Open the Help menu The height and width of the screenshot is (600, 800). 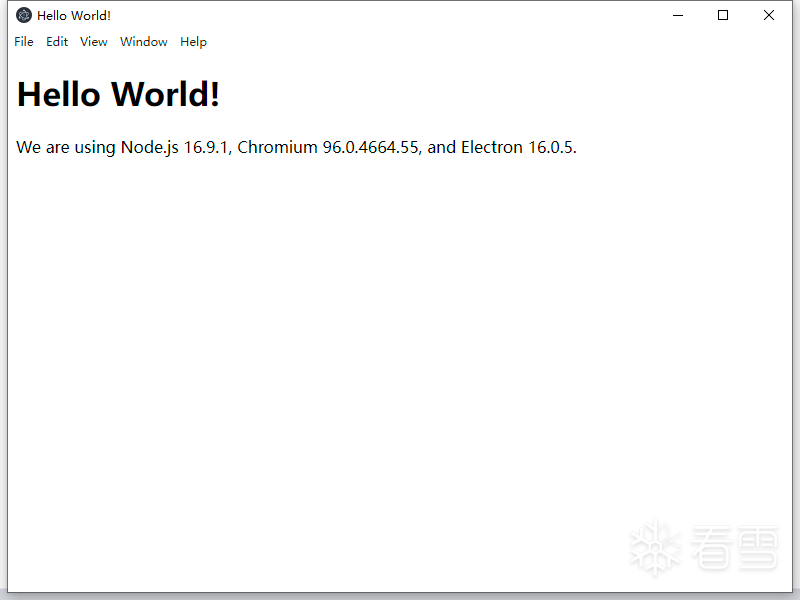click(x=193, y=42)
